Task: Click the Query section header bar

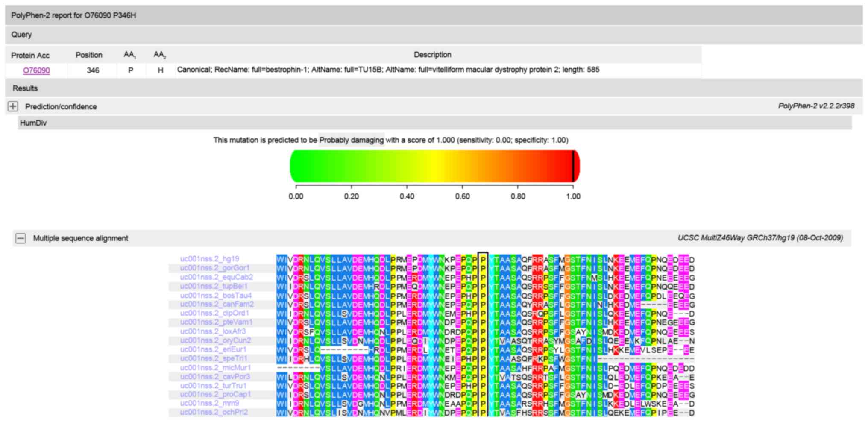Action: tap(21, 35)
